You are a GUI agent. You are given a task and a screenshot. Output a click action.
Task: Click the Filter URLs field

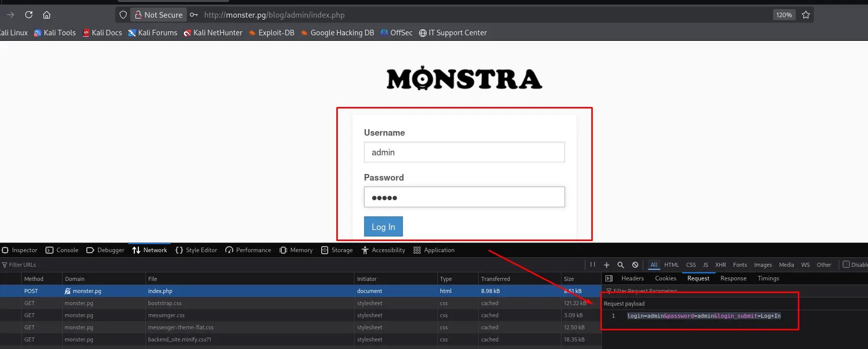(293, 265)
